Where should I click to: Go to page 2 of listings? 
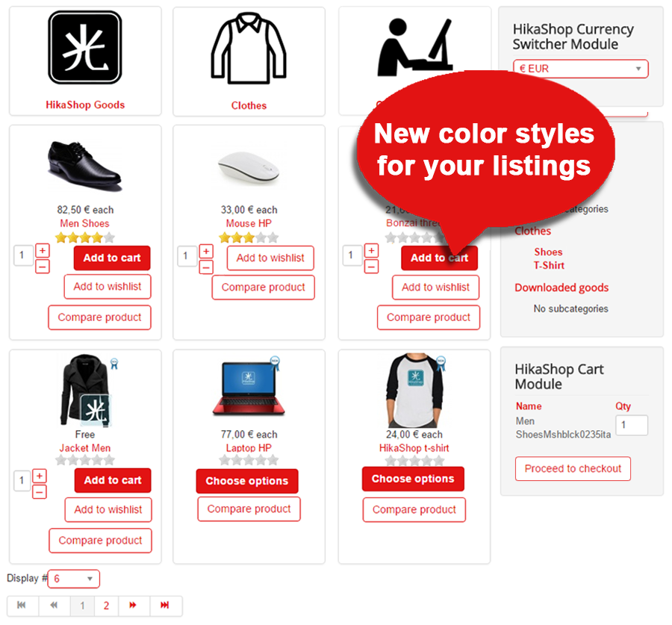tap(106, 606)
